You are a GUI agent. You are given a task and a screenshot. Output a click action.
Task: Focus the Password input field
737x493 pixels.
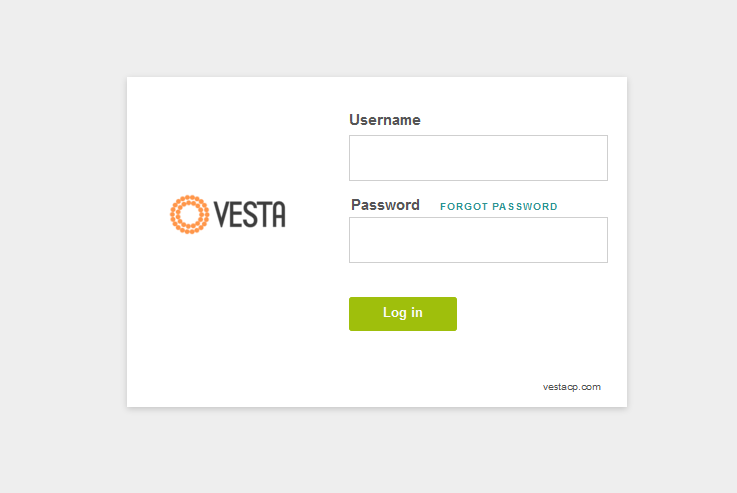coord(478,240)
